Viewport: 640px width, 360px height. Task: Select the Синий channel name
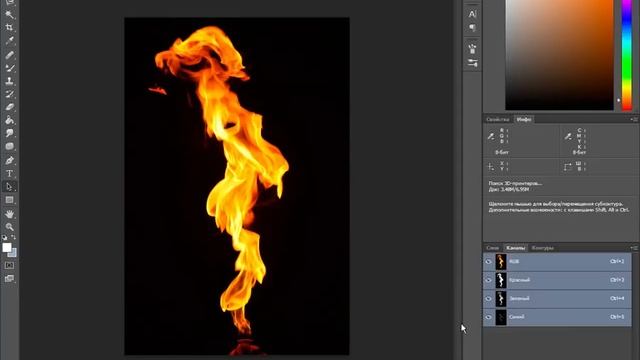pyautogui.click(x=517, y=317)
